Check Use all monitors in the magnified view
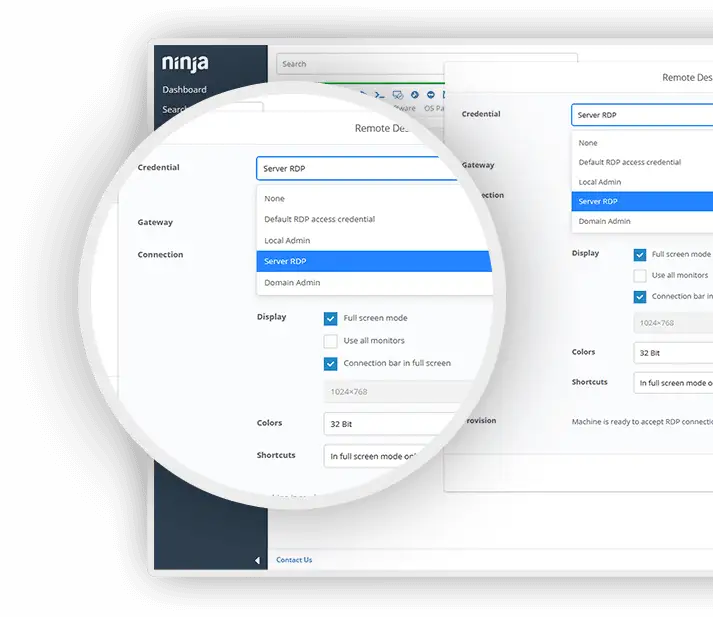Image resolution: width=713 pixels, height=617 pixels. coord(331,341)
